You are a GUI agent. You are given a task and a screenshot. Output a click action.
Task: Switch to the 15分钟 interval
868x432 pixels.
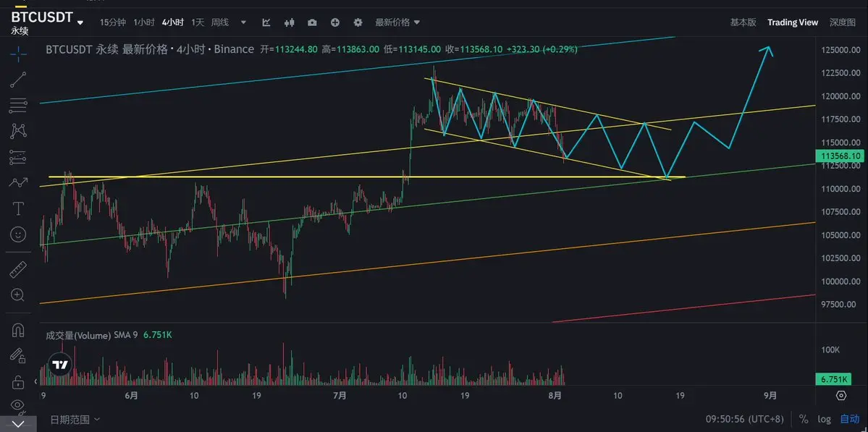(112, 22)
